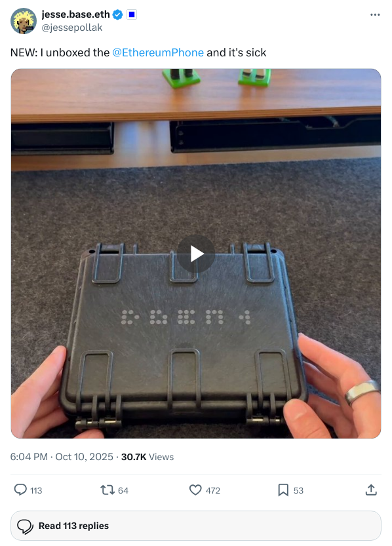Click the 472 likes count
Image resolution: width=392 pixels, height=546 pixels.
tap(212, 491)
